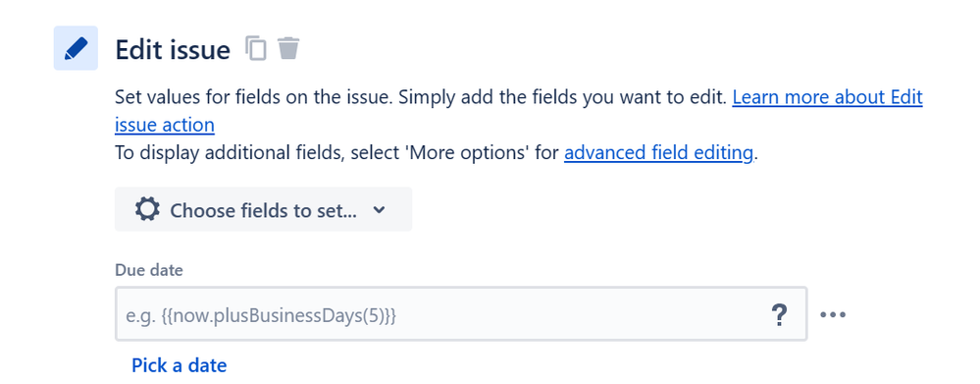Click the 'issue action' portion of the link
Viewport: 980px width, 384px height.
(165, 125)
